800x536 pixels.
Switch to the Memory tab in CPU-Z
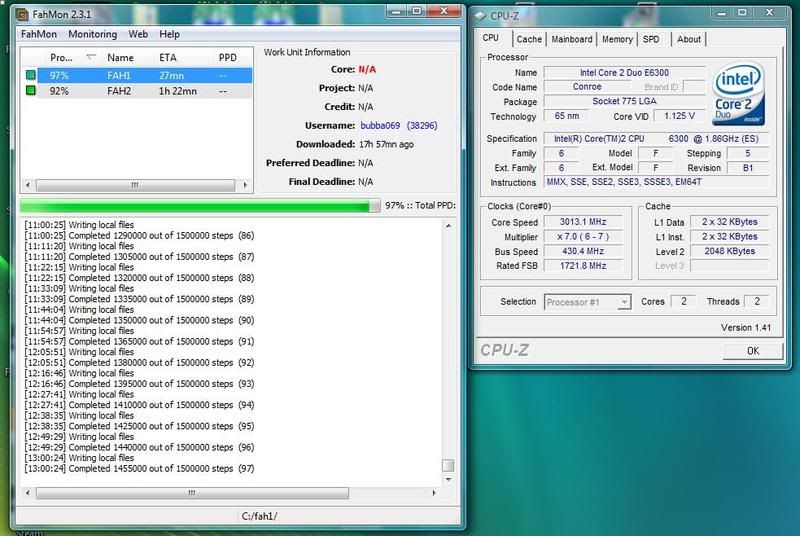[x=617, y=39]
